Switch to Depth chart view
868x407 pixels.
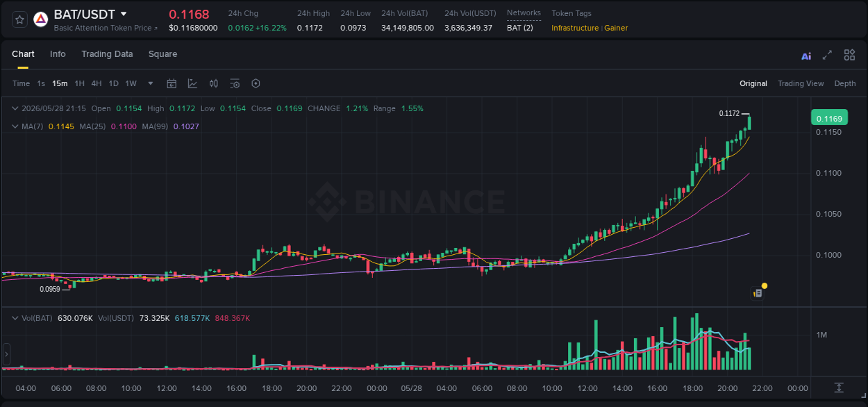pyautogui.click(x=845, y=83)
